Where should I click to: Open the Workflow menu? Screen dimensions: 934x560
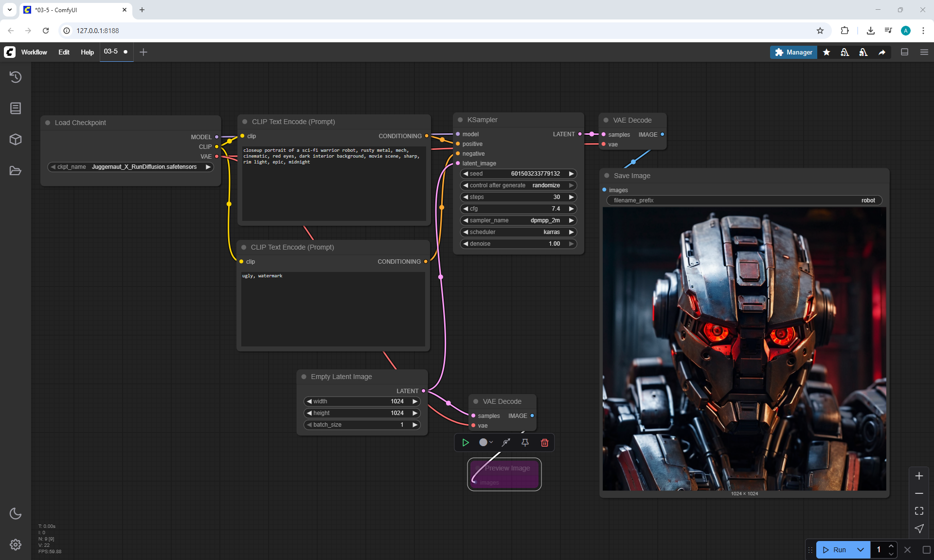pos(34,52)
